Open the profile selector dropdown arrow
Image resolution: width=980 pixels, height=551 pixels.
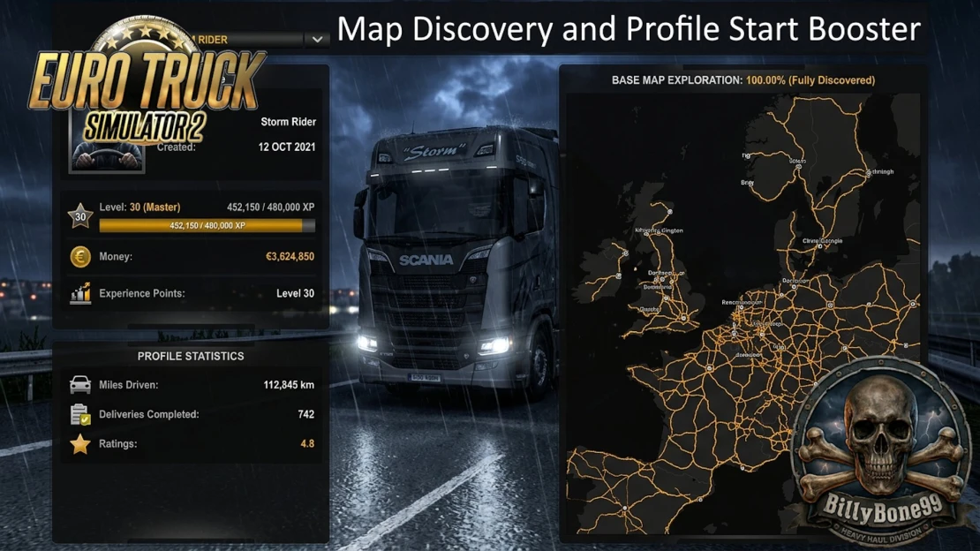(x=317, y=40)
